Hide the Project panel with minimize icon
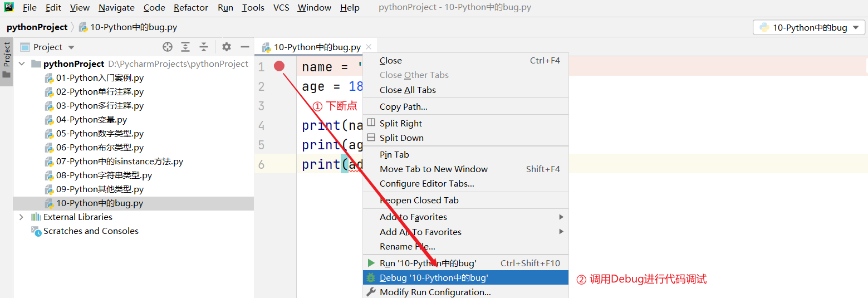 [244, 47]
